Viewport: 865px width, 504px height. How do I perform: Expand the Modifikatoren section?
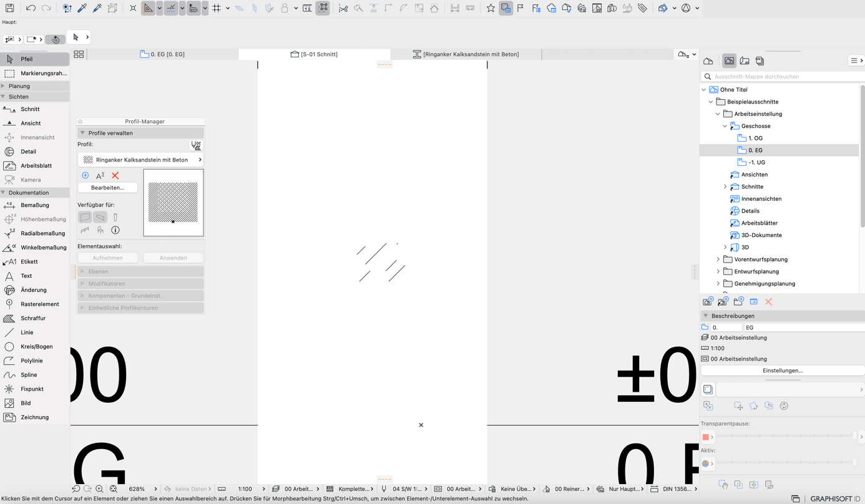tap(82, 284)
